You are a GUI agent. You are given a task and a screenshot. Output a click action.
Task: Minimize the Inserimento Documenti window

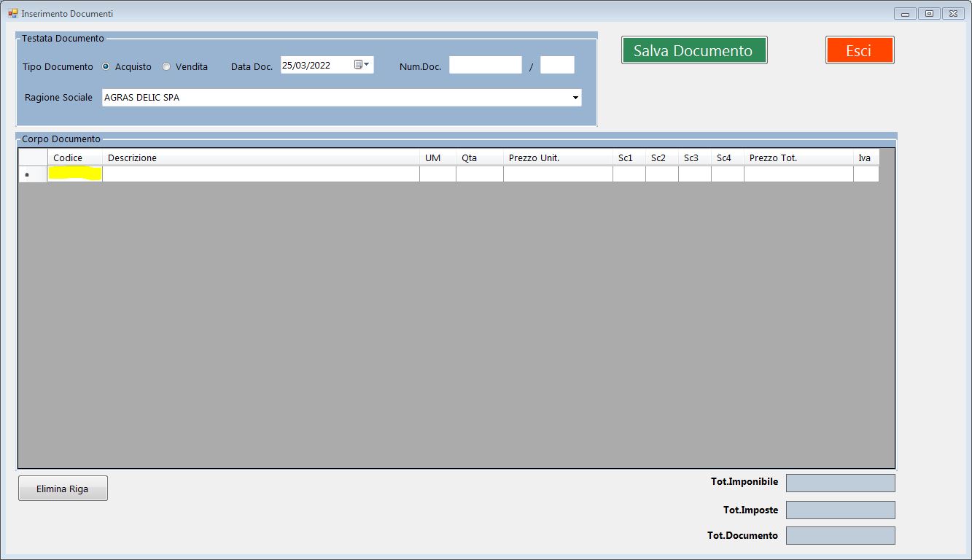(x=906, y=13)
